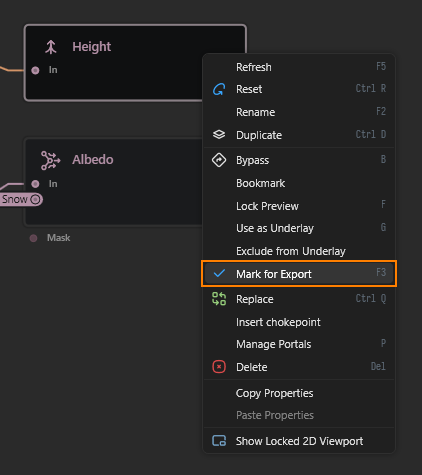Click the Show Locked 2D Viewport icon

(x=219, y=441)
